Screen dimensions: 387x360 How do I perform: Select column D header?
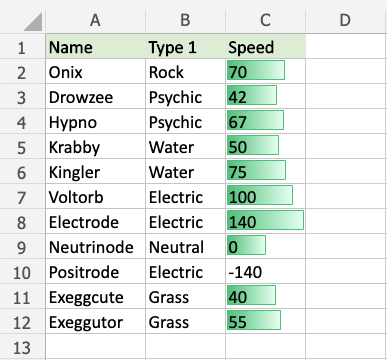pyautogui.click(x=345, y=20)
